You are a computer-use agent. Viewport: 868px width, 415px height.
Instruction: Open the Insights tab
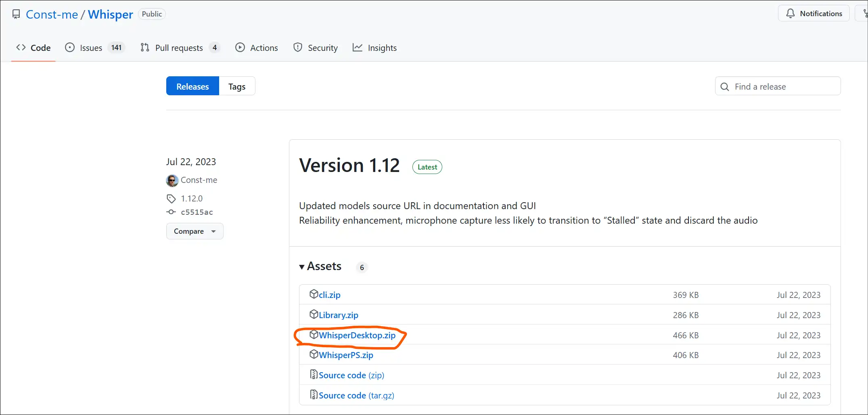[x=375, y=48]
